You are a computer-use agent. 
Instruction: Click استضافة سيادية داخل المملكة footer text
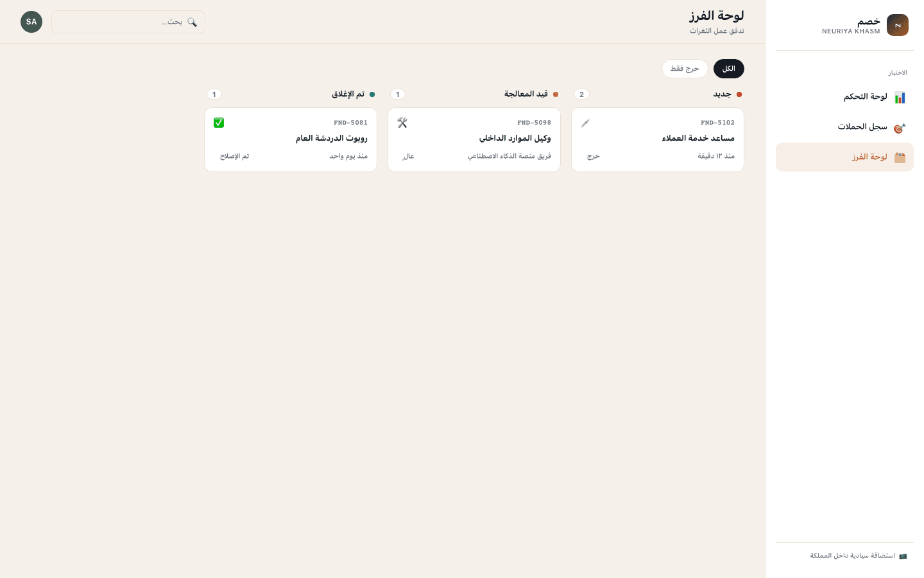[852, 556]
